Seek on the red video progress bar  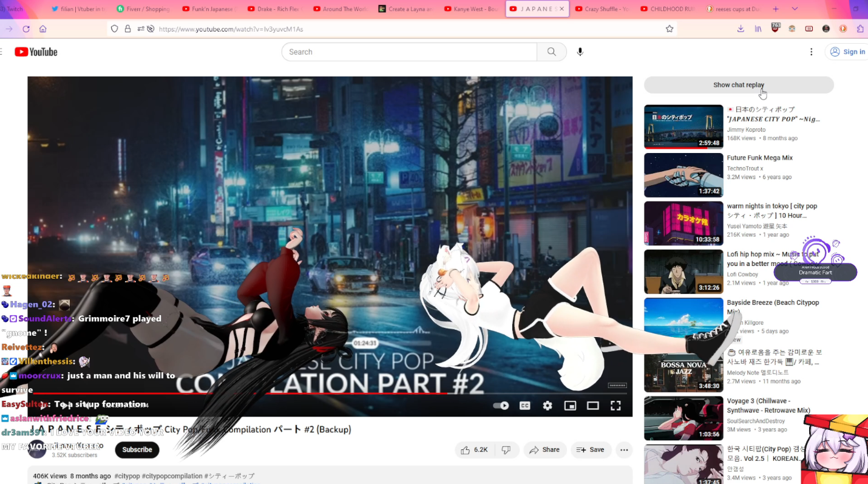pos(330,393)
